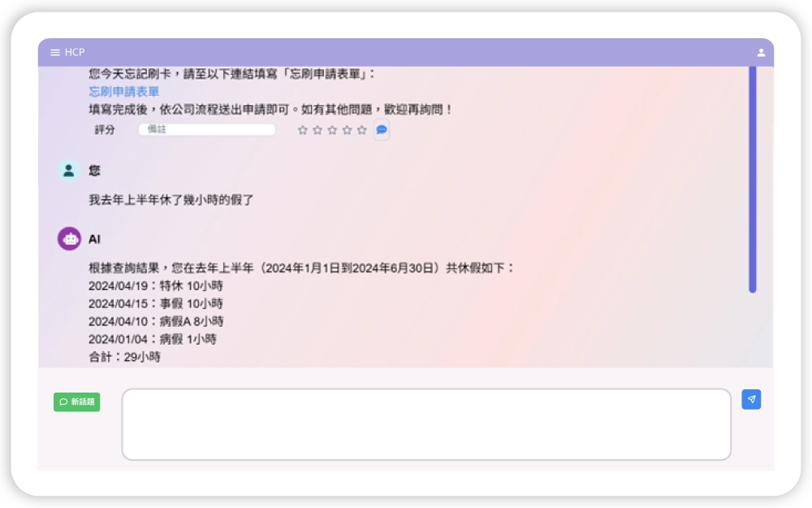Rate the reply with the first star
This screenshot has height=508, width=812.
[x=303, y=130]
